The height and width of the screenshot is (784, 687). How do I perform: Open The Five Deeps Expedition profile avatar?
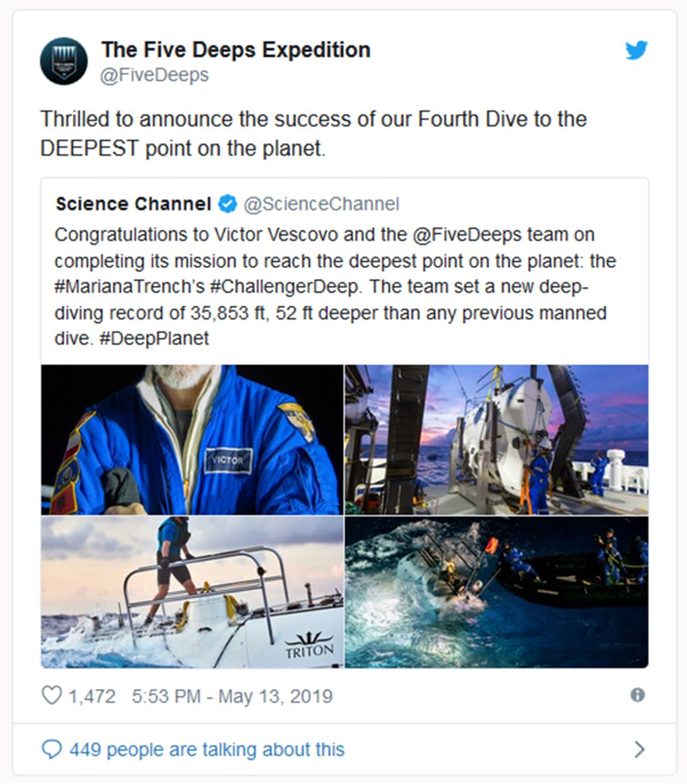(63, 61)
